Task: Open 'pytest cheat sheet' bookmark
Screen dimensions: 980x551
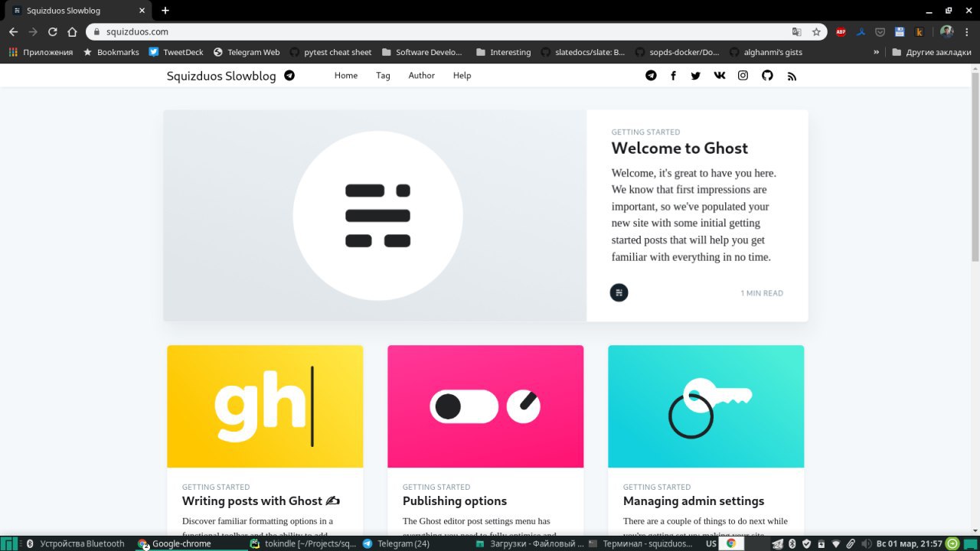Action: [x=331, y=52]
